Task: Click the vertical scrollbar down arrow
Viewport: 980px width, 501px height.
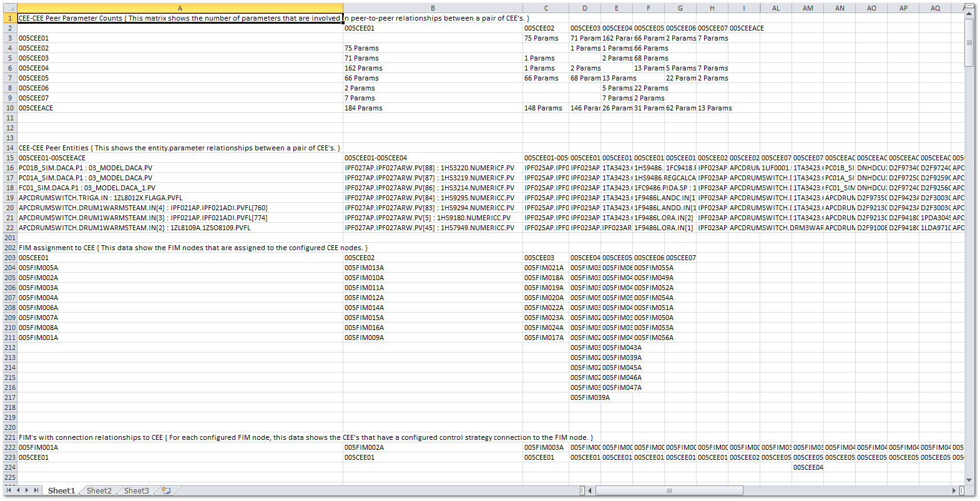Action: tap(969, 480)
